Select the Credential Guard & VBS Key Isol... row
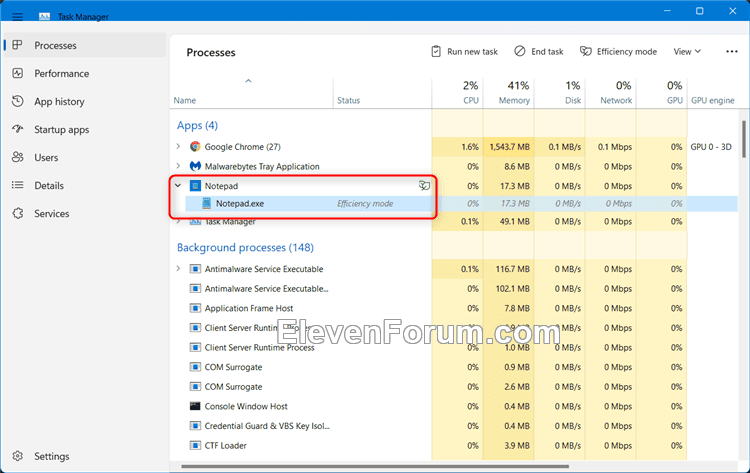 coord(453,426)
